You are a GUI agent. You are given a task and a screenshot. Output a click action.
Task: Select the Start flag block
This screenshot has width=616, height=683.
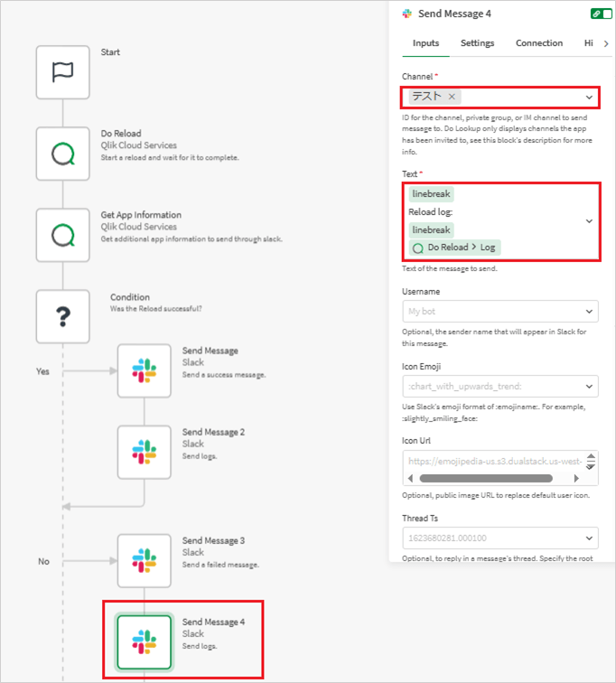pos(62,72)
